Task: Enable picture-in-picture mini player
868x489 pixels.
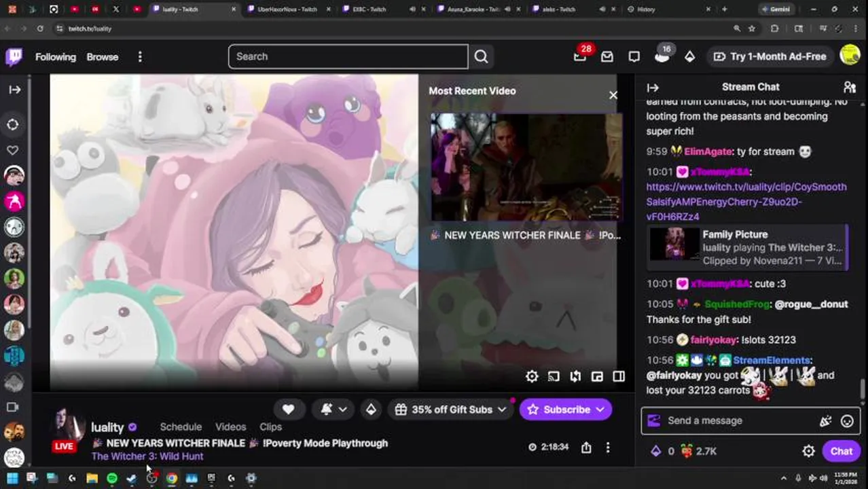Action: 597,376
